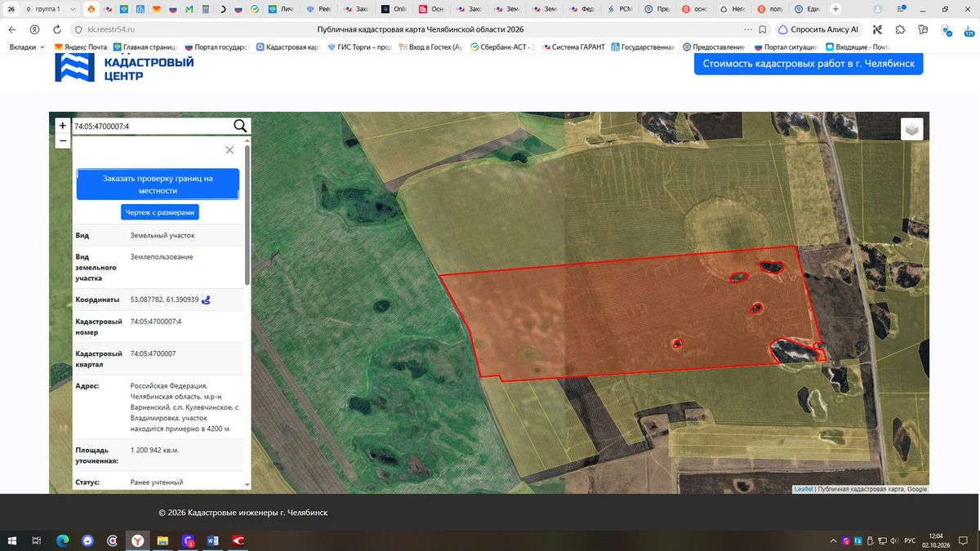Open coordinates route icon next to 53.087782
Screen dimensions: 980x551
pos(207,300)
